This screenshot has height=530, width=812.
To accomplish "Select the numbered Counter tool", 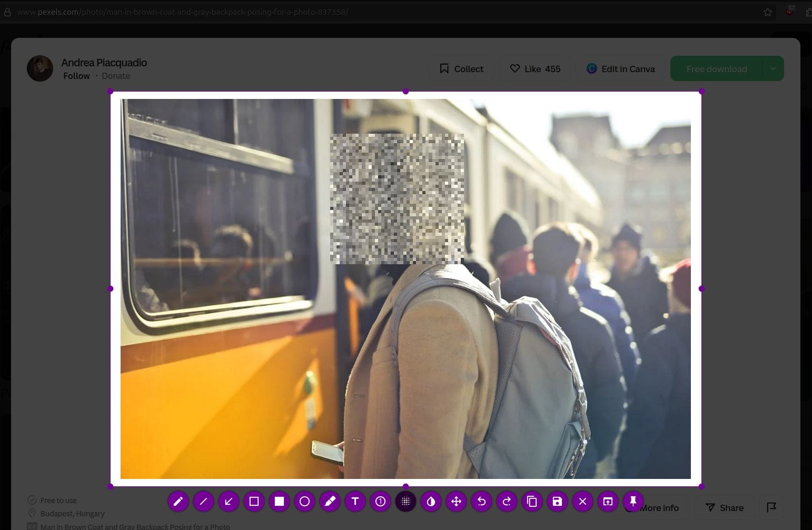I will pyautogui.click(x=381, y=501).
